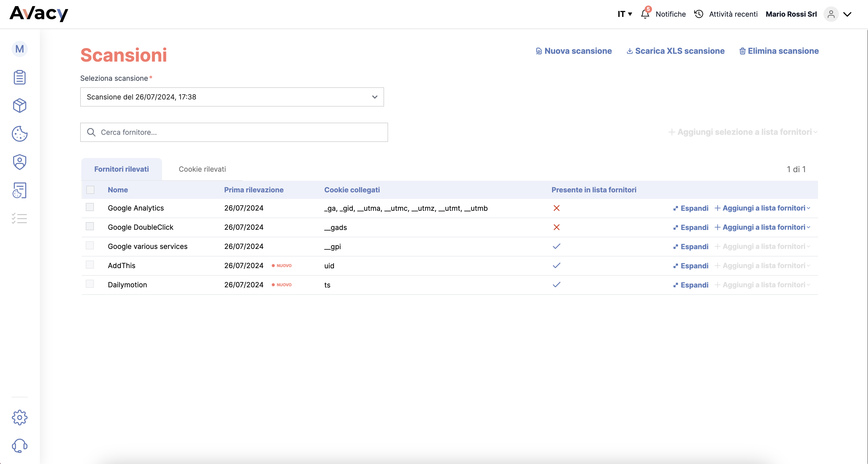Image resolution: width=868 pixels, height=464 pixels.
Task: Click the checkmark for Google various services
Action: coord(556,246)
